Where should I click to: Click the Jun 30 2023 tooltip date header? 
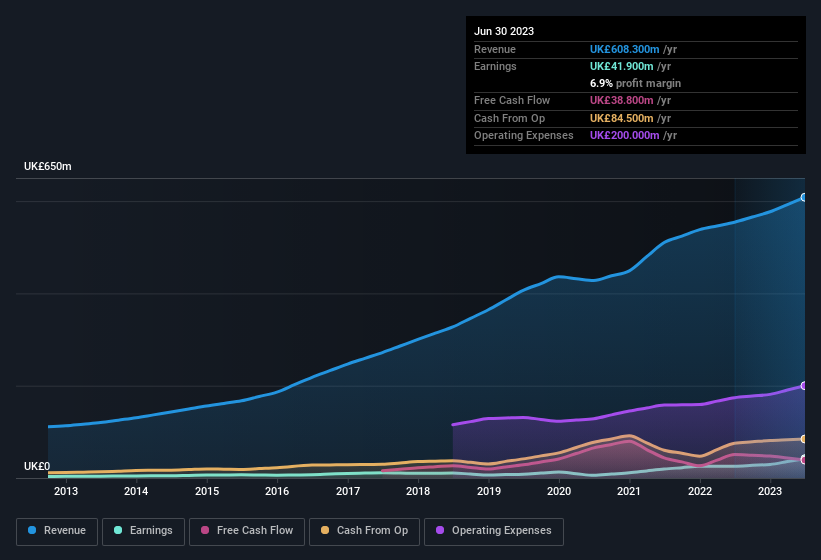504,31
